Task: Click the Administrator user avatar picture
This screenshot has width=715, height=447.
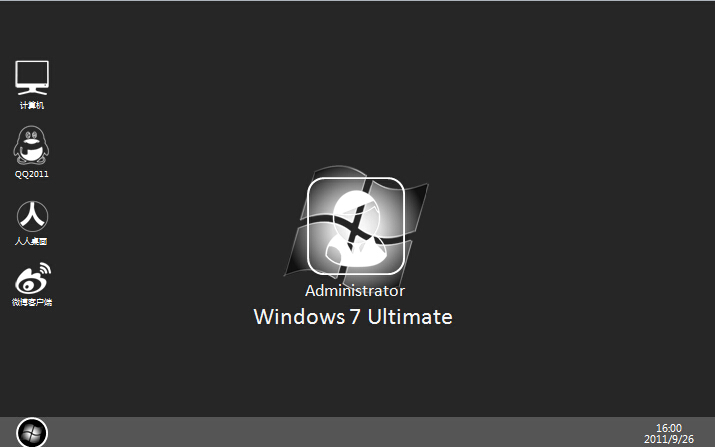Action: (356, 226)
